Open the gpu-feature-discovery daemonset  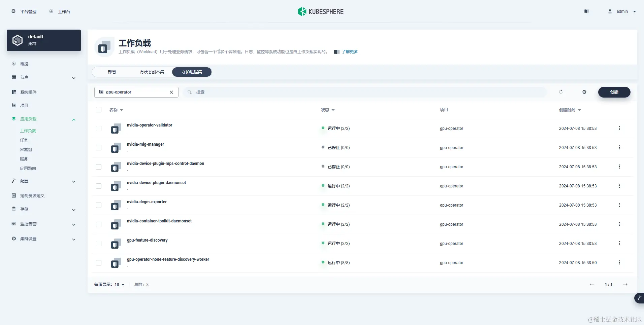pos(147,240)
